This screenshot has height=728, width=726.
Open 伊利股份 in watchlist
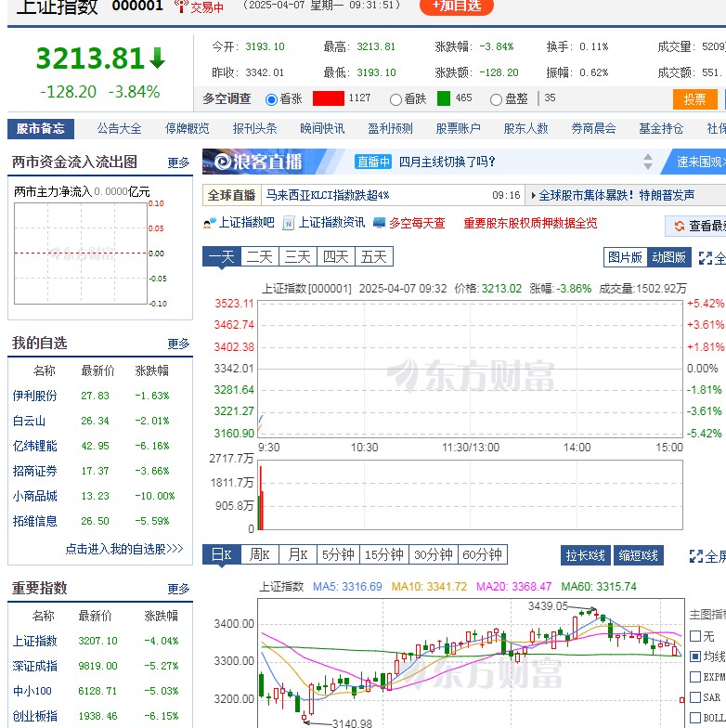pos(35,396)
